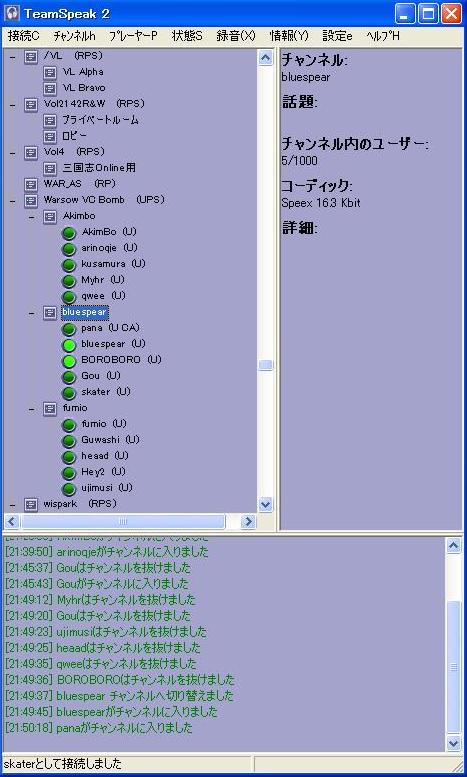Open the 情報(Y) menu
467x777 pixels.
point(289,36)
